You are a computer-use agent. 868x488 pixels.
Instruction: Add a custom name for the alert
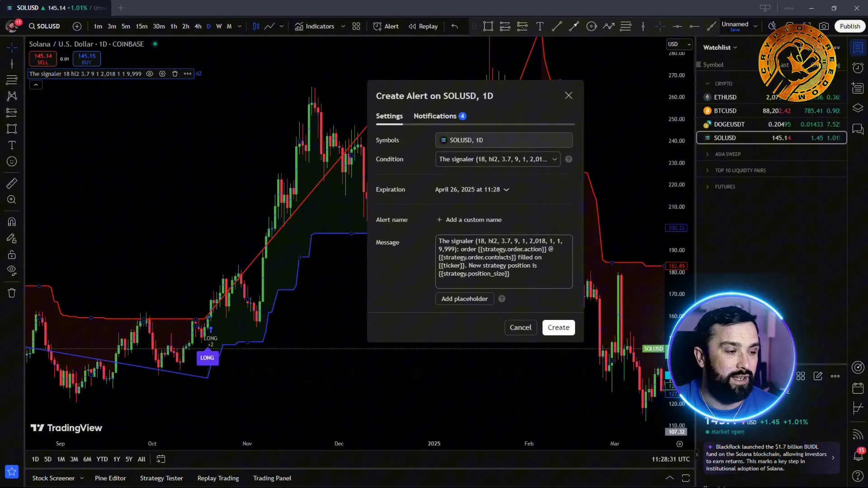tap(469, 220)
